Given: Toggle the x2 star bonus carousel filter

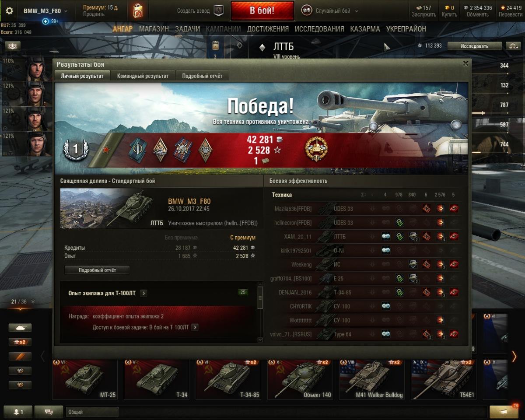Looking at the screenshot, I should click(20, 342).
